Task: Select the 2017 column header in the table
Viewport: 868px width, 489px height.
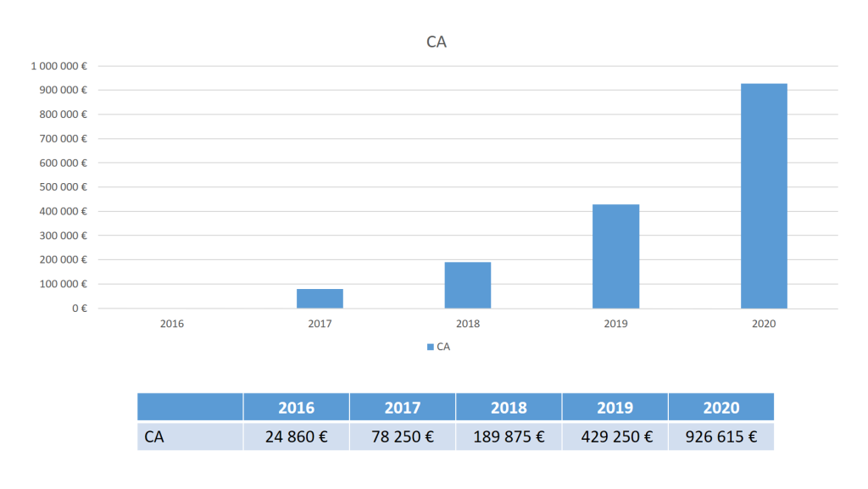Action: click(x=403, y=407)
